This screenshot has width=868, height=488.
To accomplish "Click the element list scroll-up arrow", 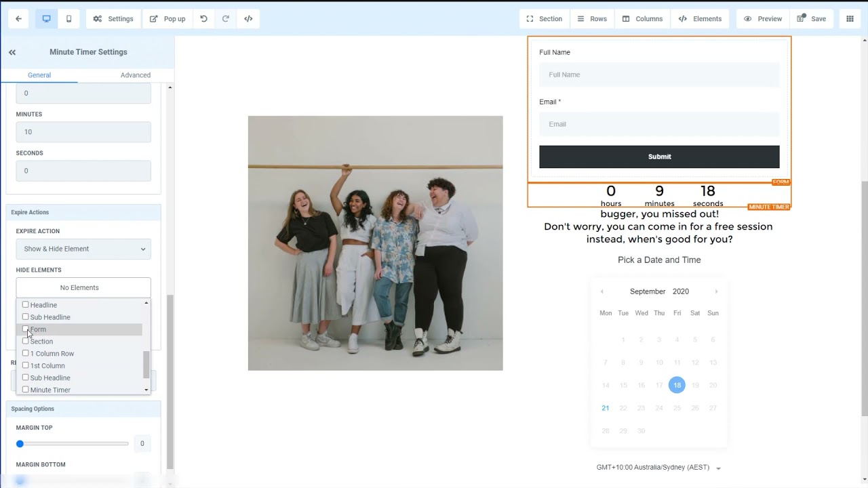I will [146, 303].
